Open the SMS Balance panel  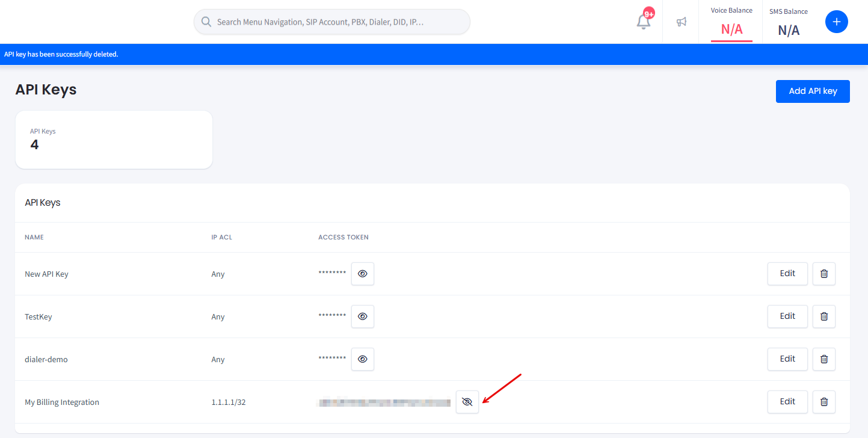[x=789, y=23]
